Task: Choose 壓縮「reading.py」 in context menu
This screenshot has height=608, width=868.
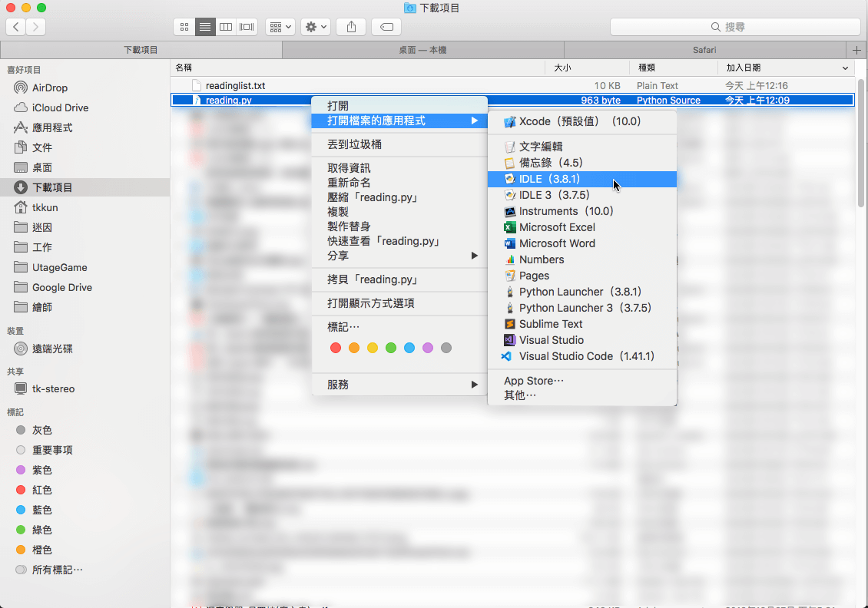Action: coord(399,197)
